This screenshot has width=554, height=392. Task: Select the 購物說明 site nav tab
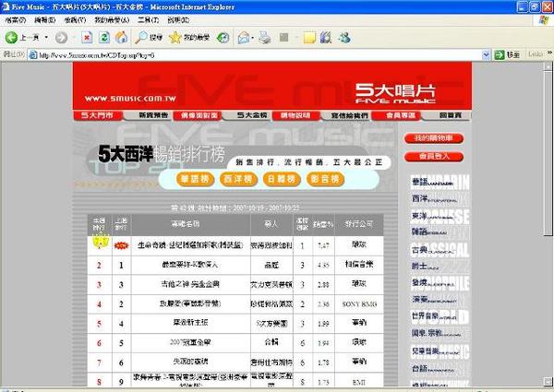tap(295, 115)
